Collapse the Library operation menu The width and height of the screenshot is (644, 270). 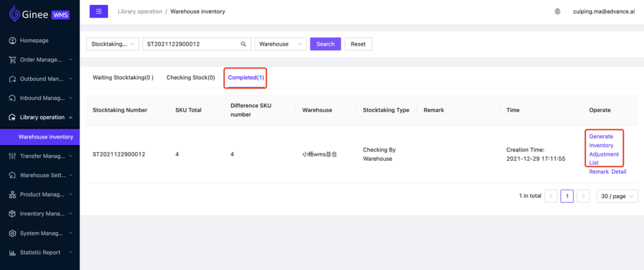click(x=40, y=117)
